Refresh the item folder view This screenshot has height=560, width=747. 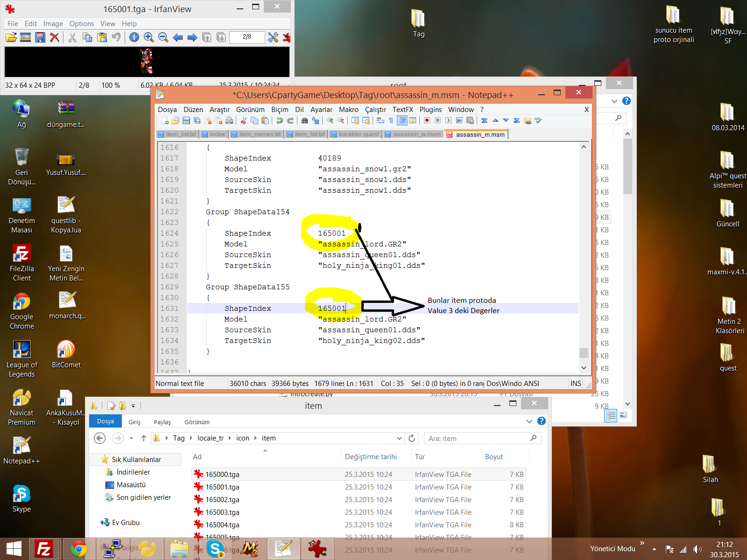(412, 438)
